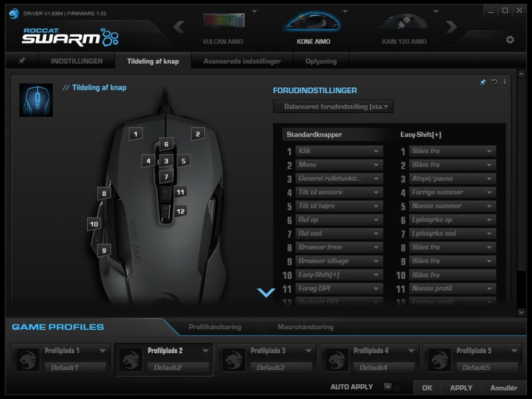Select the Profilplads 4 profile slot
This screenshot has width=532, height=399.
[x=370, y=359]
